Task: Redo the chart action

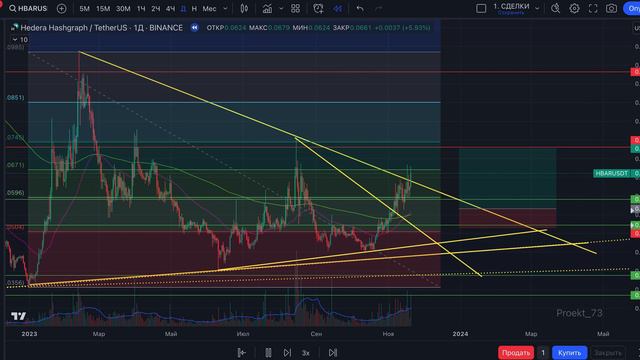Action: (x=378, y=8)
